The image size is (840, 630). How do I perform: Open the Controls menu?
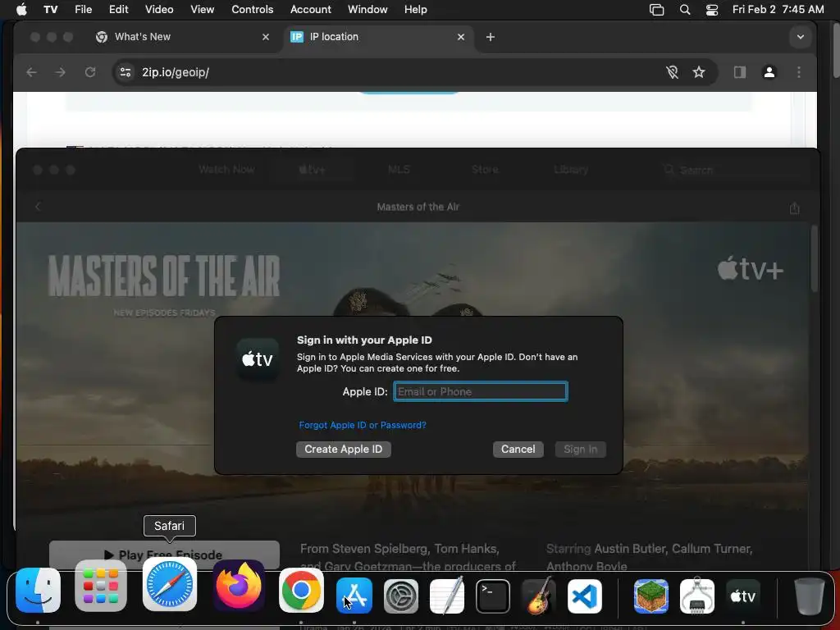click(x=253, y=10)
